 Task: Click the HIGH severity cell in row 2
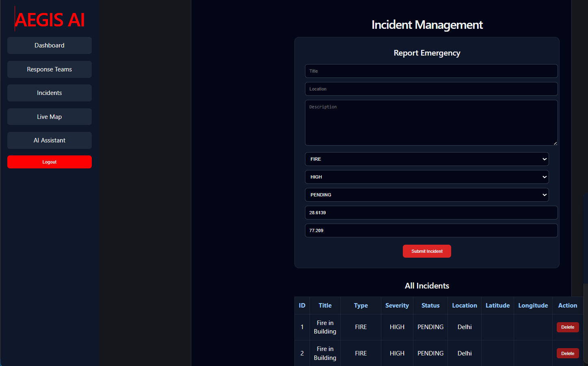(397, 353)
